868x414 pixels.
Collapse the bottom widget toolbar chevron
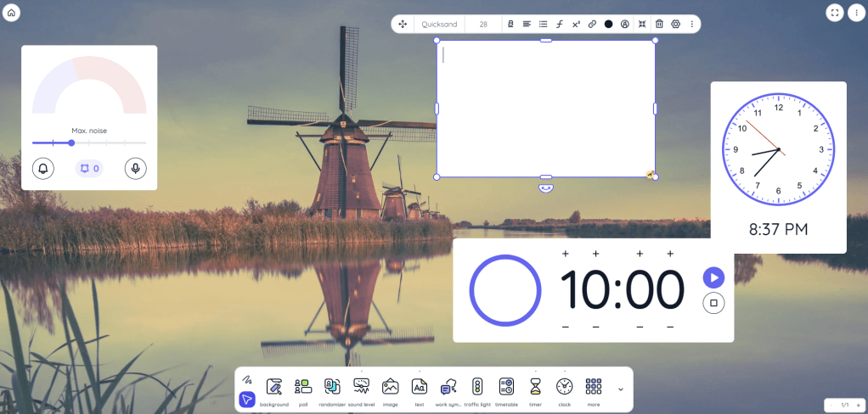[620, 389]
